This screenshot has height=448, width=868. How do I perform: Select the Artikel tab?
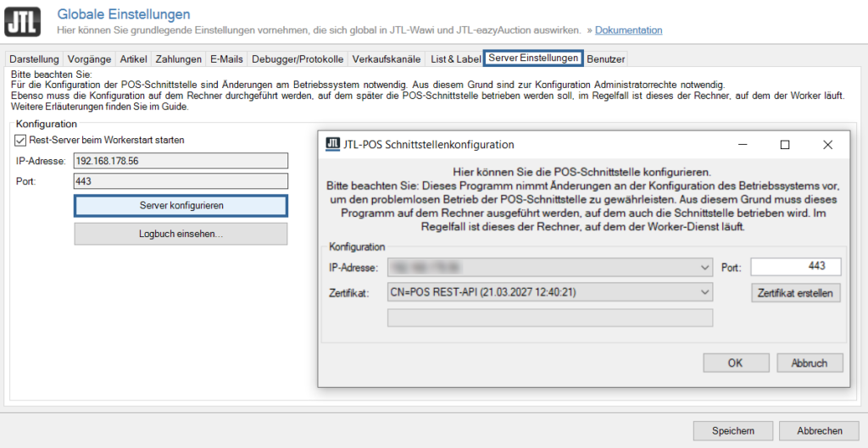tap(134, 59)
